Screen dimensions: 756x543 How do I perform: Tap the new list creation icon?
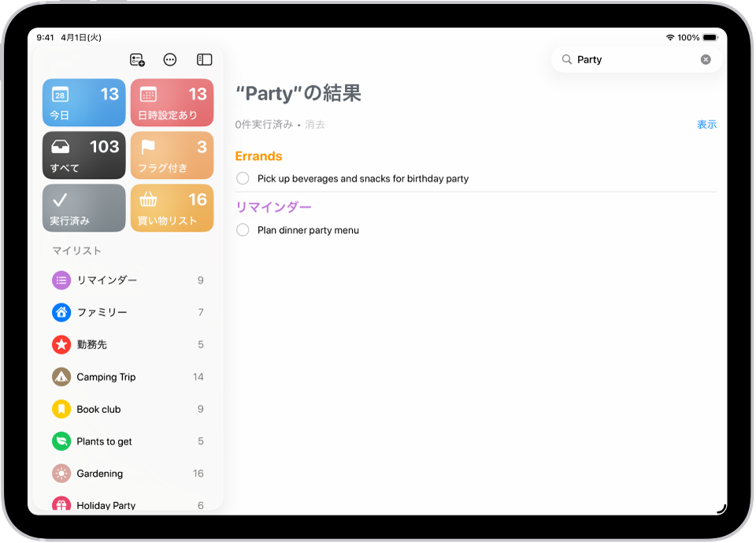[x=137, y=60]
